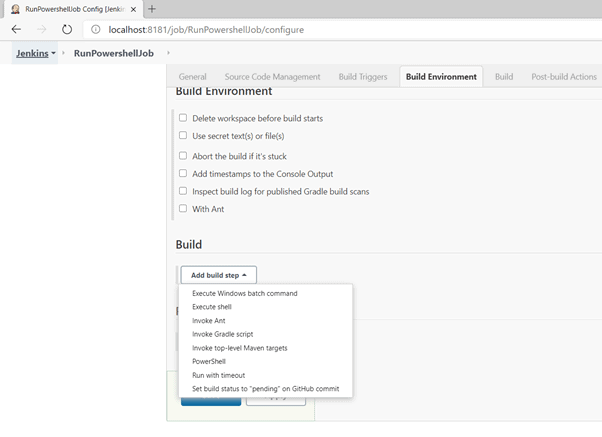602x437 pixels.
Task: Switch to the Source Code Management tab
Action: pyautogui.click(x=272, y=77)
